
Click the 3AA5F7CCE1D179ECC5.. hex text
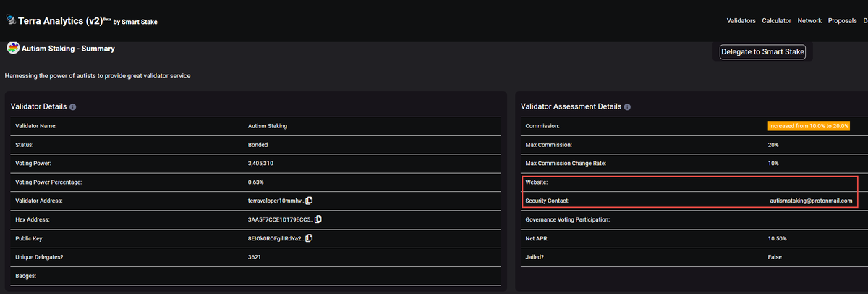click(279, 219)
